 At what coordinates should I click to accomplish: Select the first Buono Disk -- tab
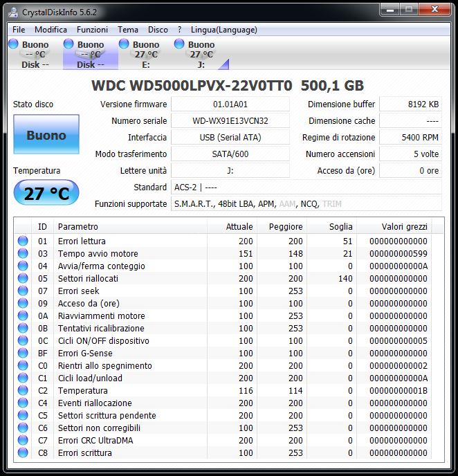(x=35, y=54)
